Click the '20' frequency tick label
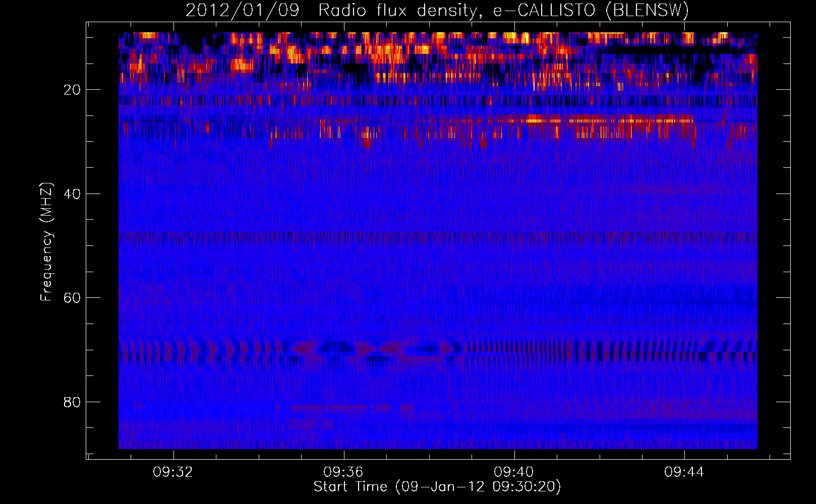 pyautogui.click(x=73, y=90)
